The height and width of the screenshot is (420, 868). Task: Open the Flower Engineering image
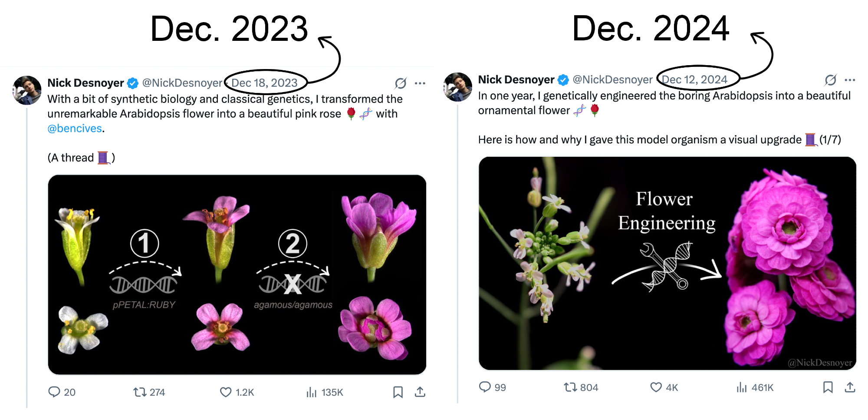pos(667,263)
